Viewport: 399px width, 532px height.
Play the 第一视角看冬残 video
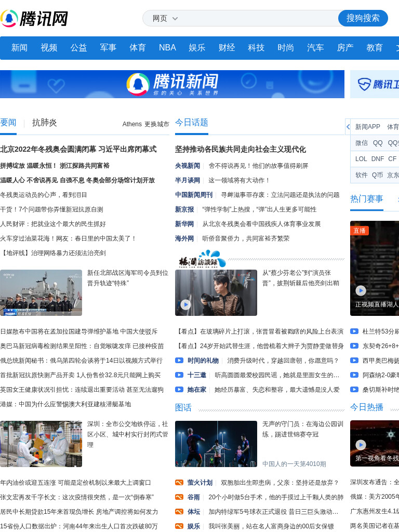375,444
